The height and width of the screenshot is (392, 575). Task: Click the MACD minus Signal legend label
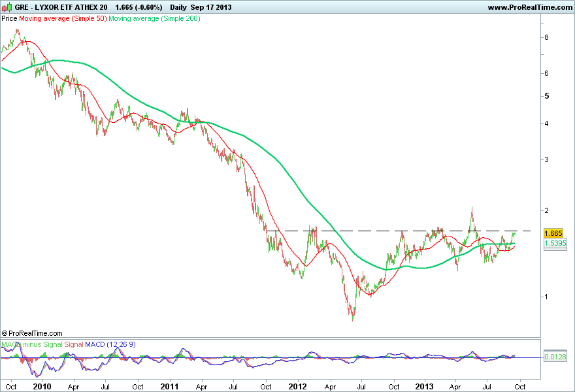(x=32, y=344)
